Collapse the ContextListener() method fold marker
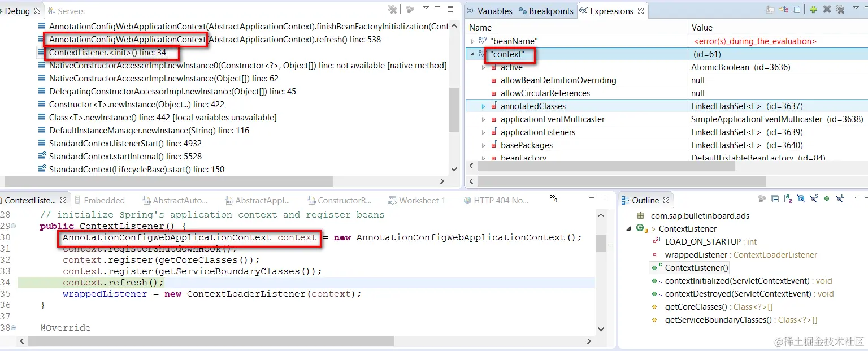The height and width of the screenshot is (351, 868). coord(14,226)
